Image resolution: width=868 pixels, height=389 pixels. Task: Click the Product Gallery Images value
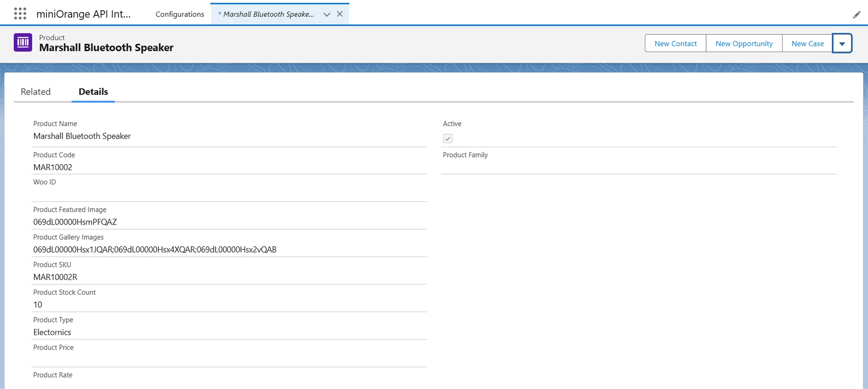click(x=155, y=250)
